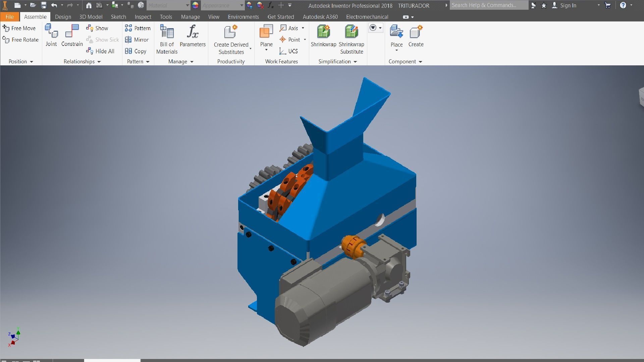Select the Mirror components tool
644x362 pixels.
tap(137, 40)
